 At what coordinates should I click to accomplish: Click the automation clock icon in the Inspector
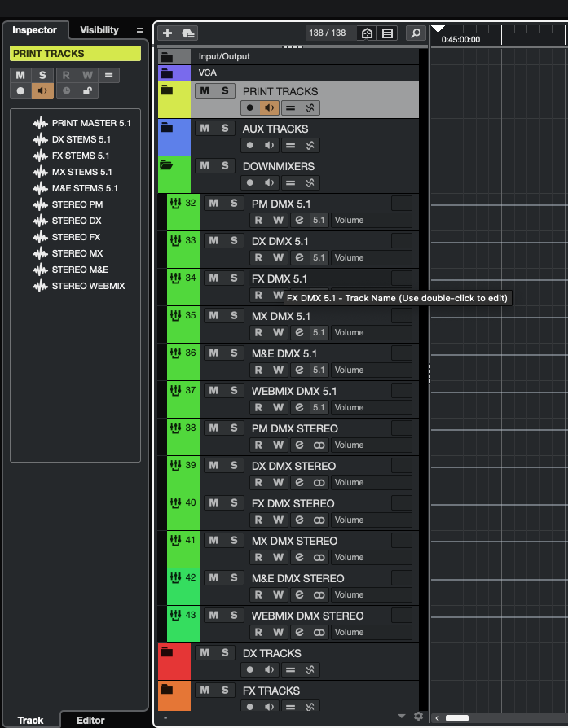pyautogui.click(x=67, y=90)
